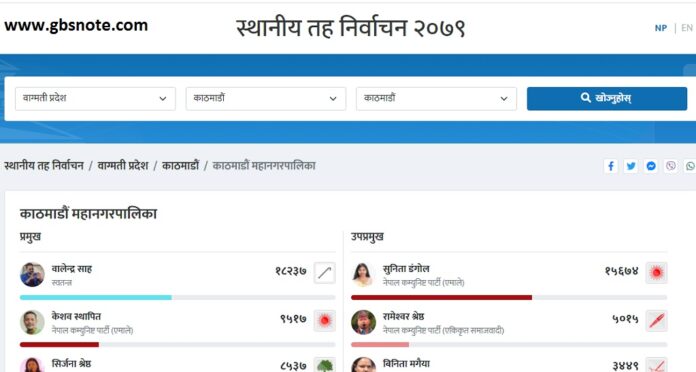The image size is (696, 372).
Task: Open the काठमाडौं district dropdown
Action: (x=265, y=99)
